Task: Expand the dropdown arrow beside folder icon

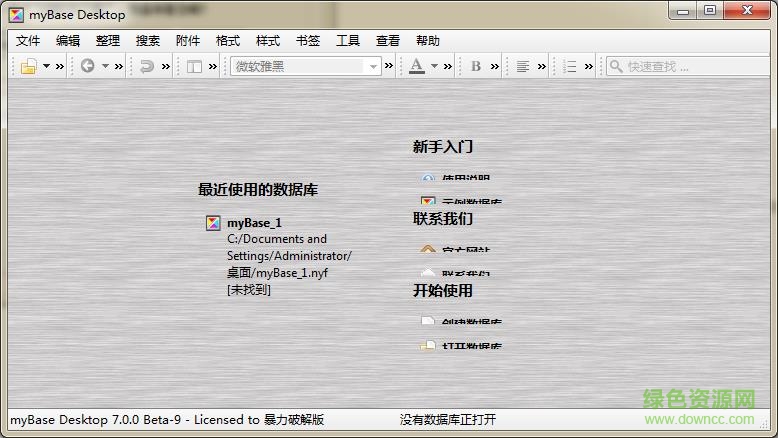Action: pos(46,67)
